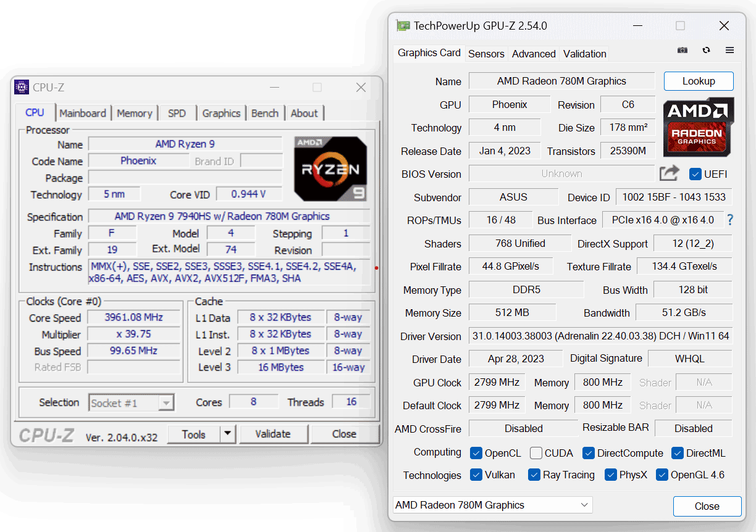756x532 pixels.
Task: Click the BIOS Version field showing Unknown
Action: click(x=561, y=173)
